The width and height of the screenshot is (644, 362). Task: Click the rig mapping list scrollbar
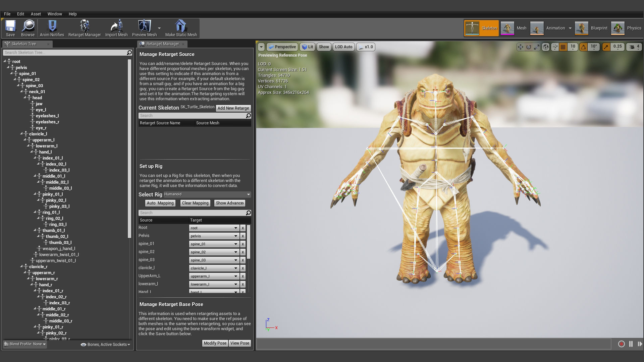(x=249, y=241)
